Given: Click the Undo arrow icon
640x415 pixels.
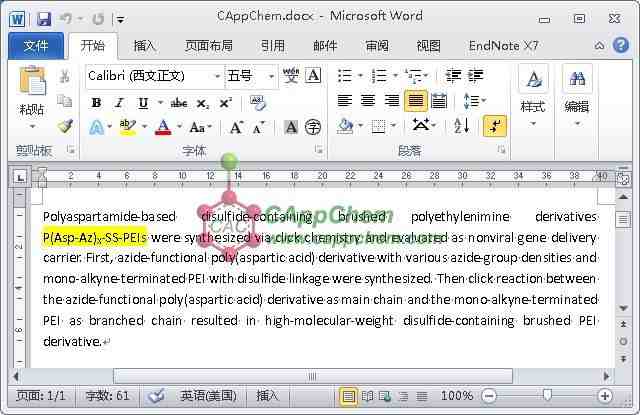Looking at the screenshot, I should pos(66,19).
